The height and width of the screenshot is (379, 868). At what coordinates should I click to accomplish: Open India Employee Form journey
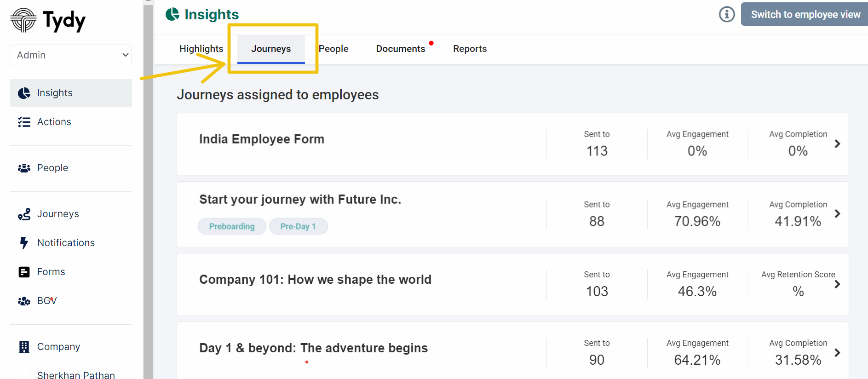(x=262, y=139)
